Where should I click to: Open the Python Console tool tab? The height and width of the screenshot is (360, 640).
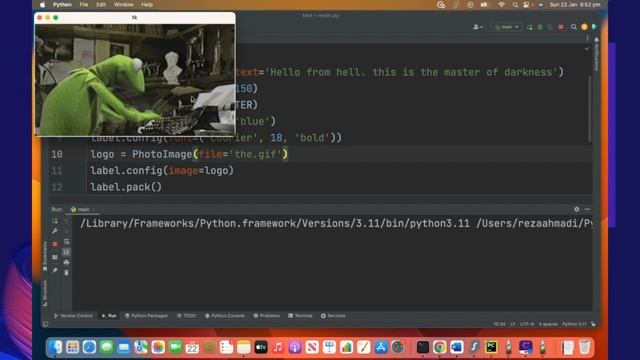(x=225, y=316)
